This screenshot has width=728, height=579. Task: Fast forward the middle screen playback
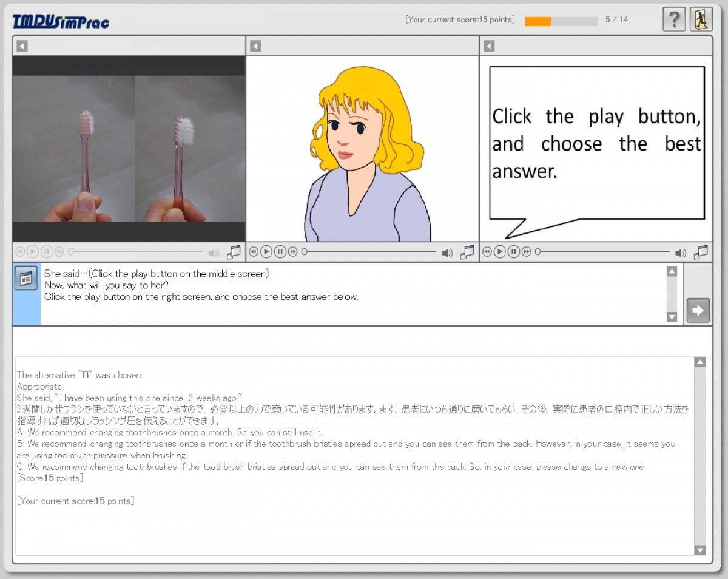pyautogui.click(x=293, y=252)
